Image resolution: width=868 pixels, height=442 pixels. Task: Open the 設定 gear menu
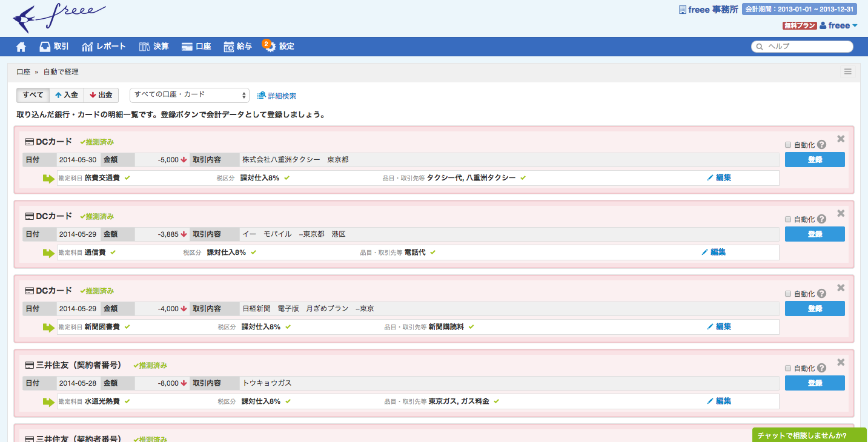[280, 47]
